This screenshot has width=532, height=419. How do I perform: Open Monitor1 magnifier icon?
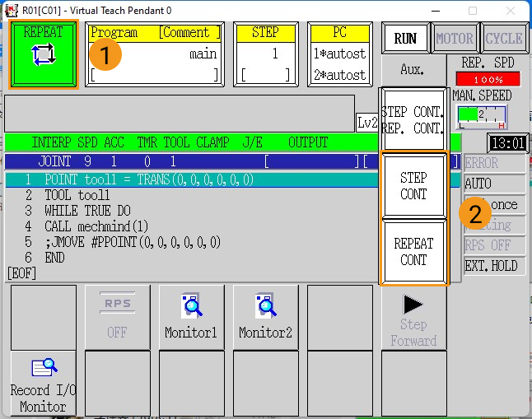[x=191, y=317]
